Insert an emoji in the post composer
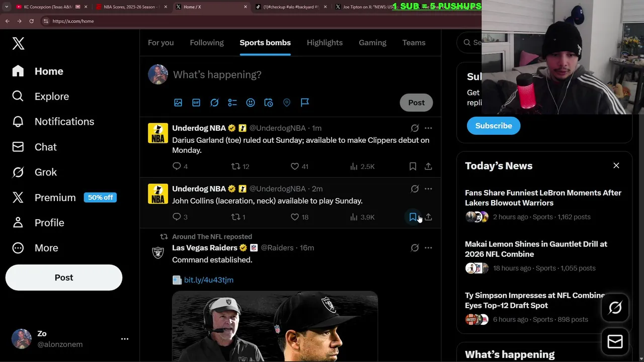 pos(251,103)
